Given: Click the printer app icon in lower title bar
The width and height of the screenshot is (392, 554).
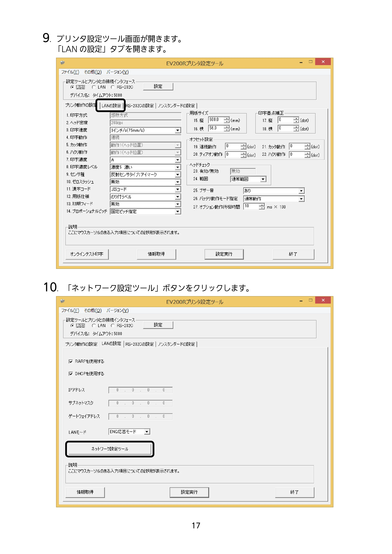Looking at the screenshot, I should pyautogui.click(x=63, y=301).
